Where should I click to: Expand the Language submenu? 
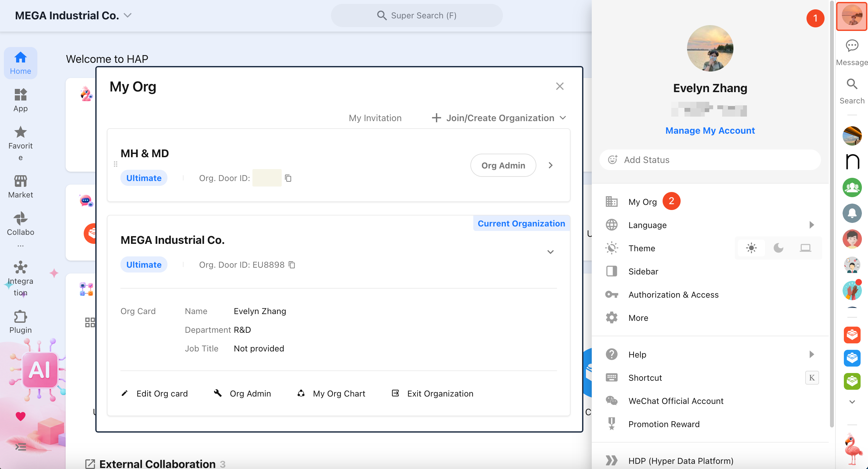coord(811,225)
